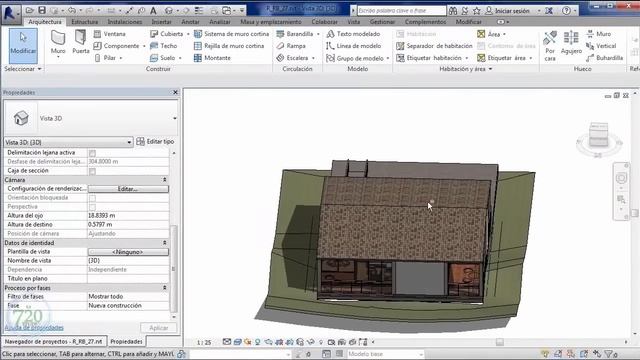
Task: Choose Grupo de modelo tool
Action: point(355,58)
